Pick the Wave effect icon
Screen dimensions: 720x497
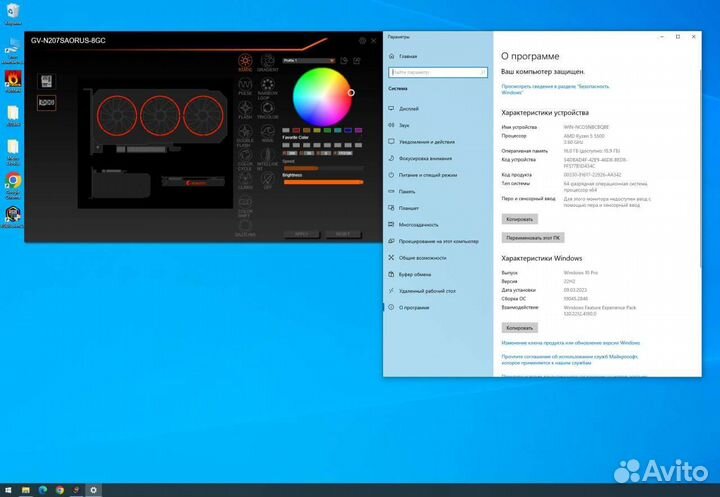click(268, 132)
